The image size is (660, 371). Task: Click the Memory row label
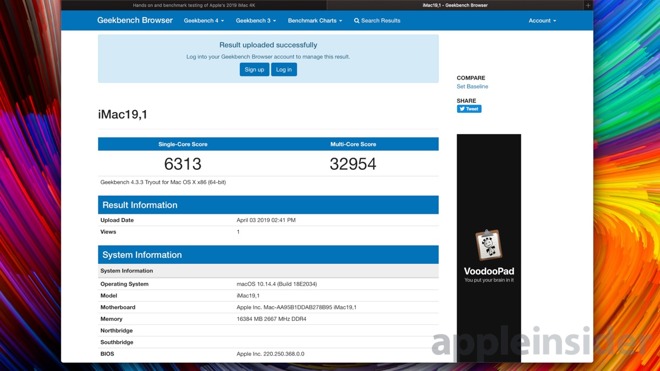pos(111,319)
